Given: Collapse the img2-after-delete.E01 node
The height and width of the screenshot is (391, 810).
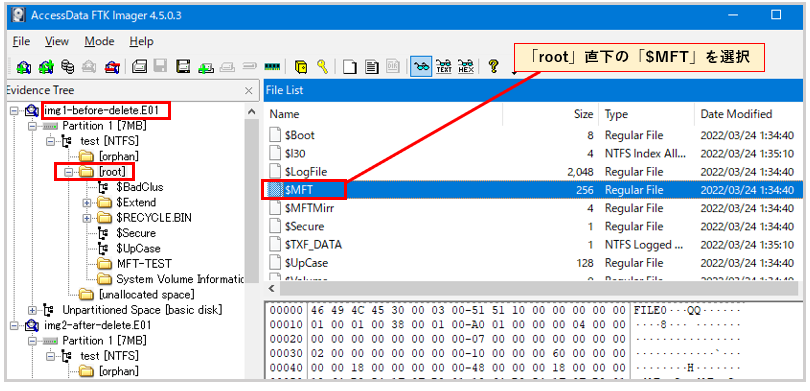Looking at the screenshot, I should click(x=14, y=325).
